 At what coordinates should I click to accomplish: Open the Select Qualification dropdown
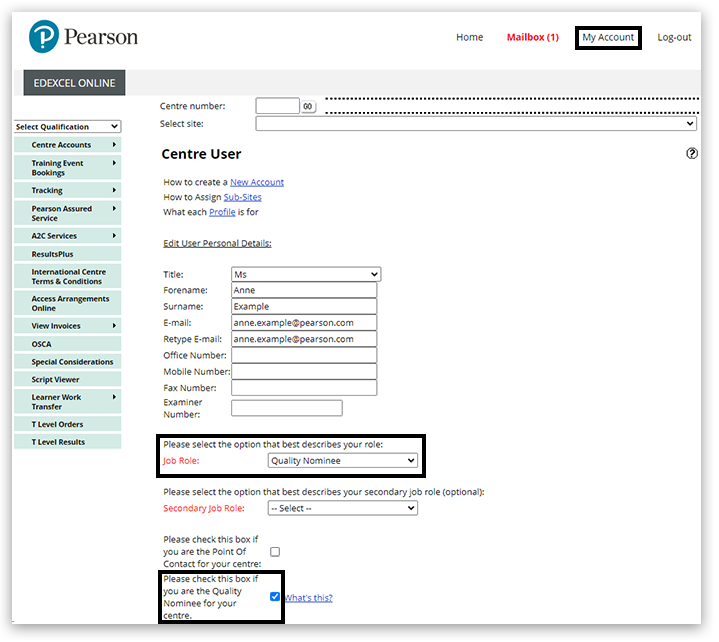pos(68,127)
